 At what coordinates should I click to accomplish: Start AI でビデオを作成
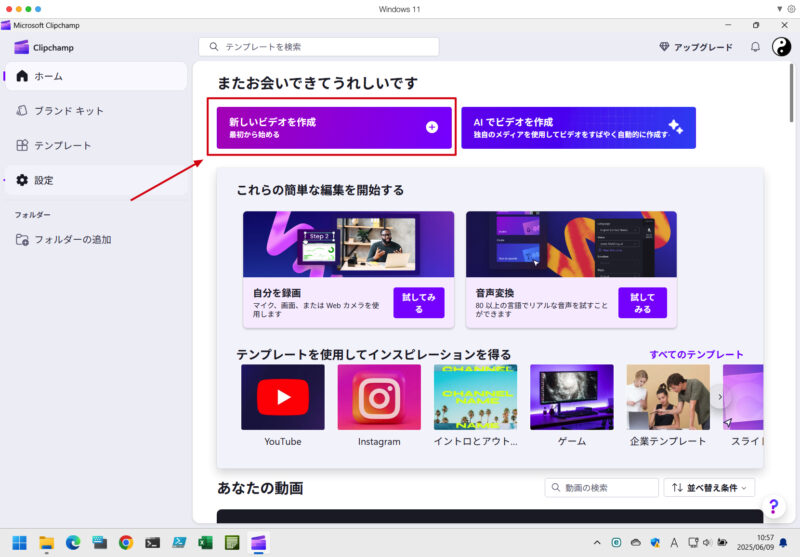pyautogui.click(x=579, y=128)
